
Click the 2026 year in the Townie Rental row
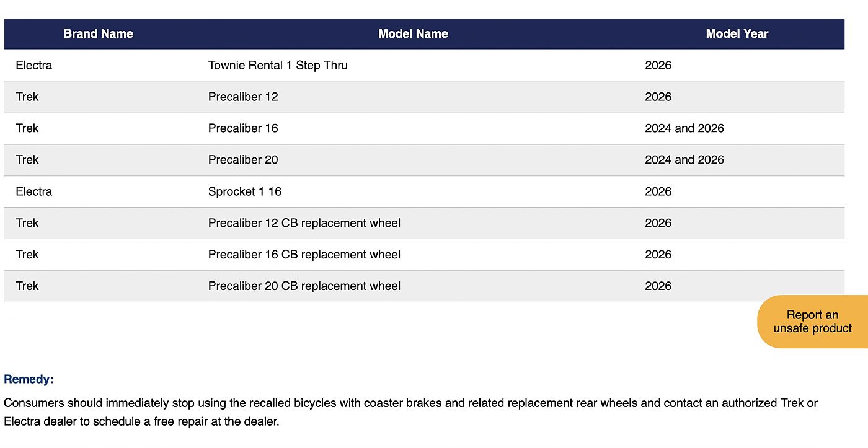coord(658,65)
